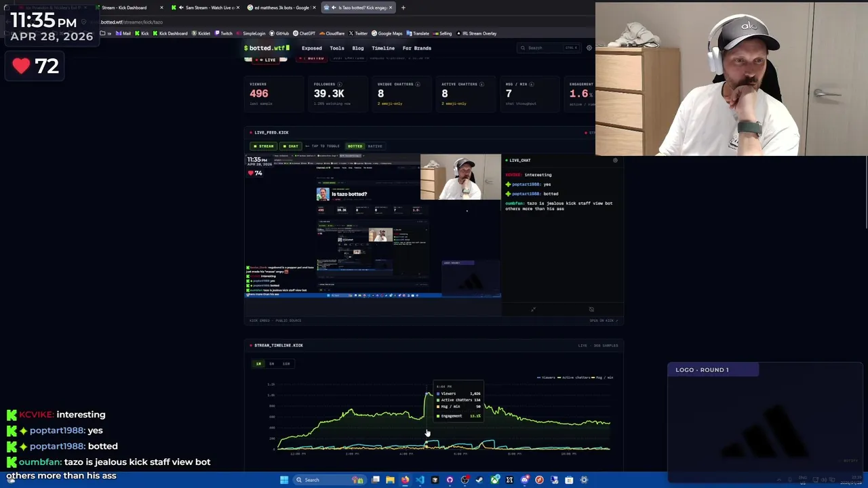Open the Google Maps bookmark

tap(387, 33)
